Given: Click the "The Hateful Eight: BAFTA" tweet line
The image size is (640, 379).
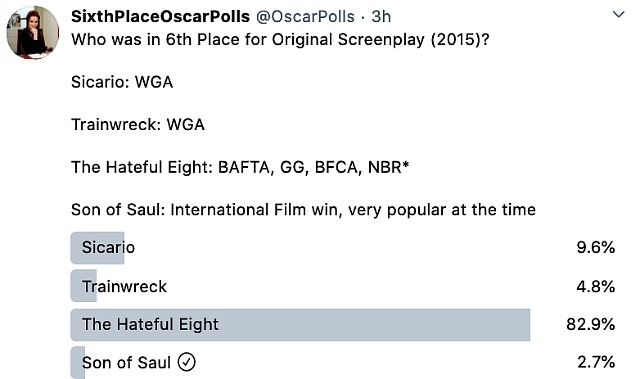Looking at the screenshot, I should (x=240, y=167).
